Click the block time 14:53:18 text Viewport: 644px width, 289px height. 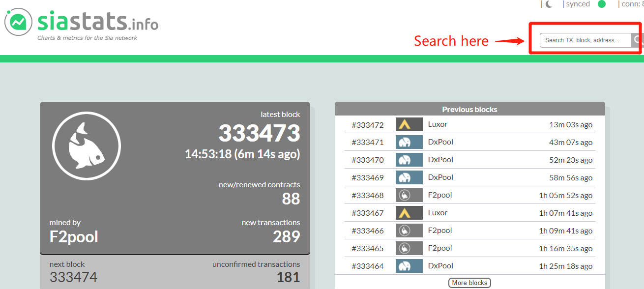tap(242, 154)
